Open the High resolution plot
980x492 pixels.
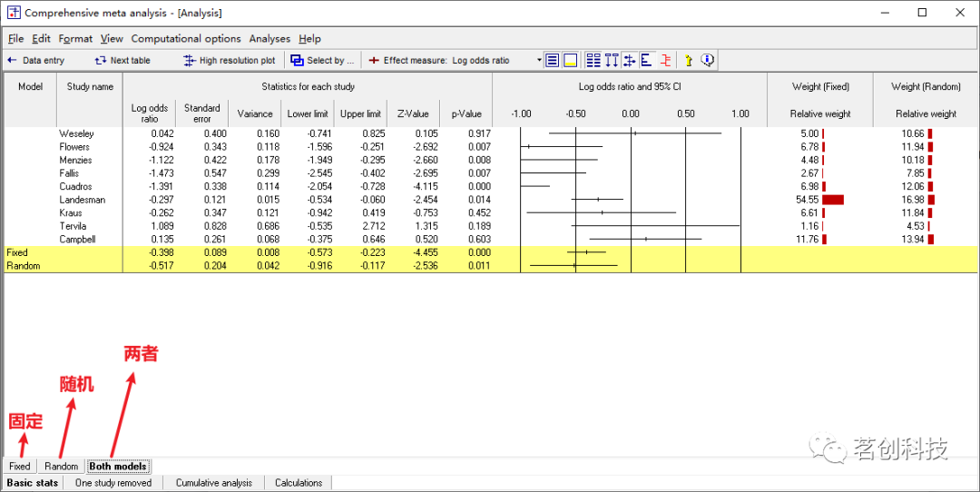pyautogui.click(x=230, y=61)
